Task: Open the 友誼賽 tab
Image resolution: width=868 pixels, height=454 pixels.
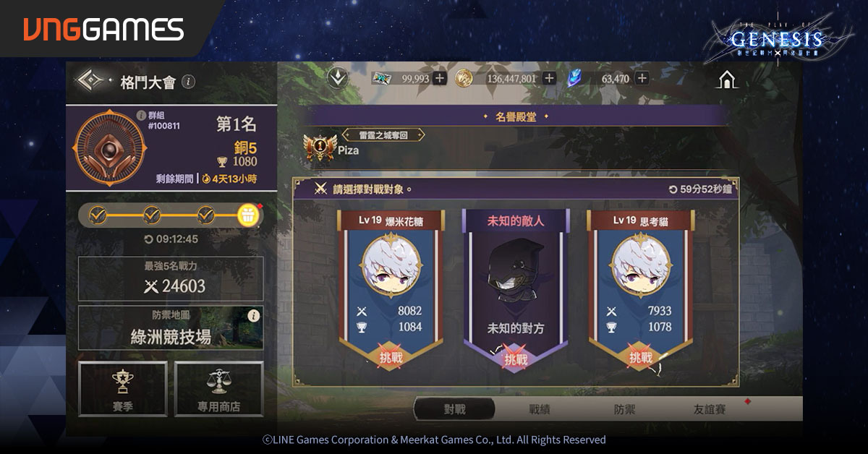Action: click(x=709, y=409)
